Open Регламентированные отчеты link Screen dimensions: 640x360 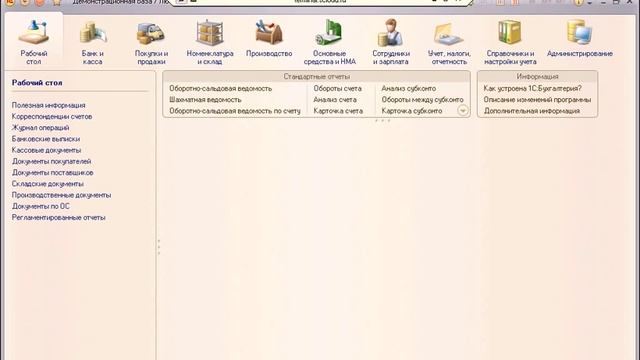click(59, 218)
